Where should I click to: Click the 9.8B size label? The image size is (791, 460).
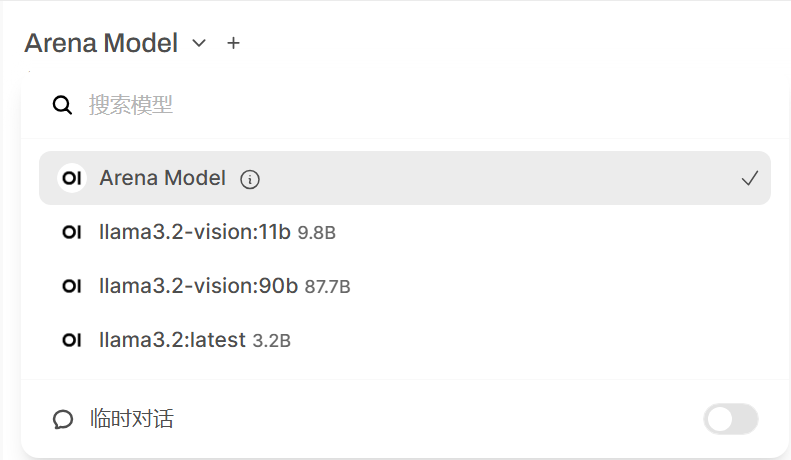click(316, 233)
